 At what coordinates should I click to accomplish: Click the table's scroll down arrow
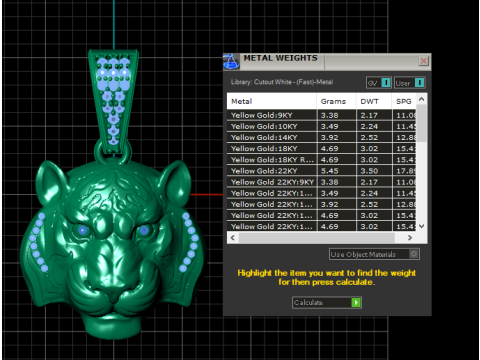pos(421,226)
